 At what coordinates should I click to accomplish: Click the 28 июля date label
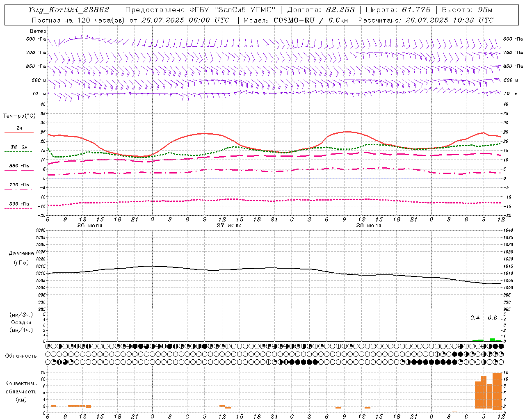tap(369, 225)
